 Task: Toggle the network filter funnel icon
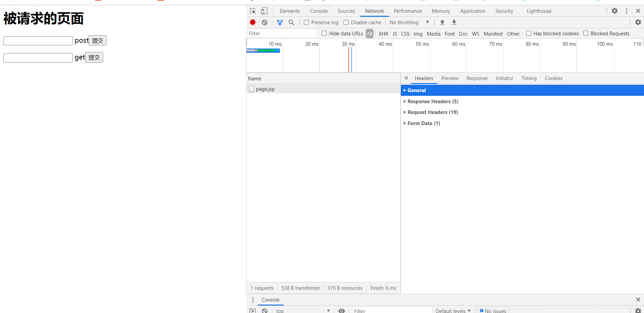coord(280,22)
